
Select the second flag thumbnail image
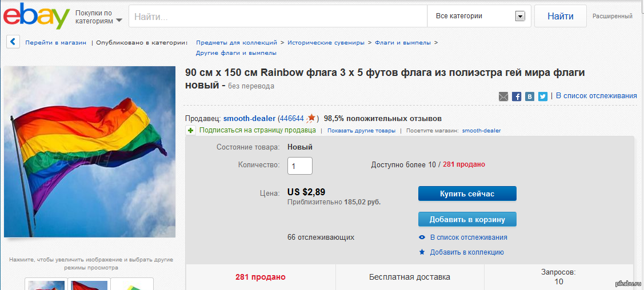point(89,284)
